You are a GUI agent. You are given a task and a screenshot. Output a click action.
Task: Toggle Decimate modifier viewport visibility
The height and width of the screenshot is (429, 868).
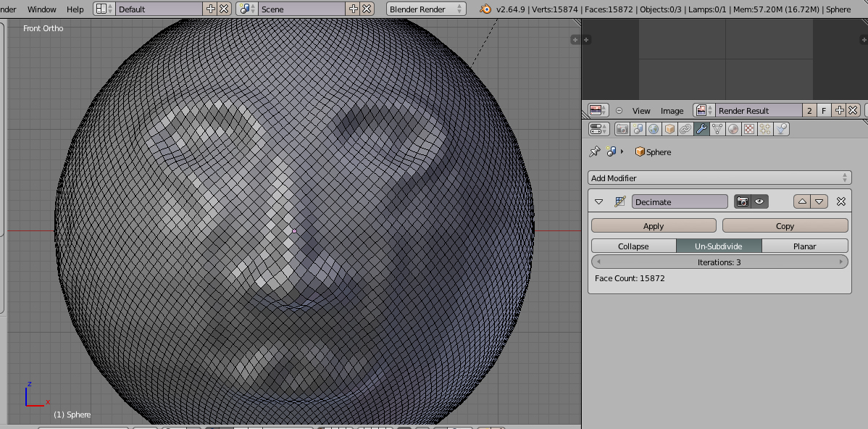click(x=759, y=202)
